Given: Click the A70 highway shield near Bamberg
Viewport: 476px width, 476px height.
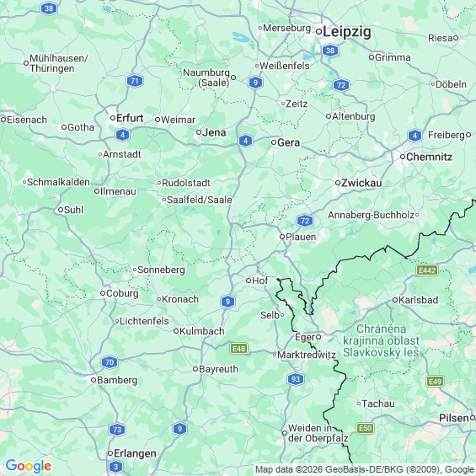Looking at the screenshot, I should (x=110, y=362).
